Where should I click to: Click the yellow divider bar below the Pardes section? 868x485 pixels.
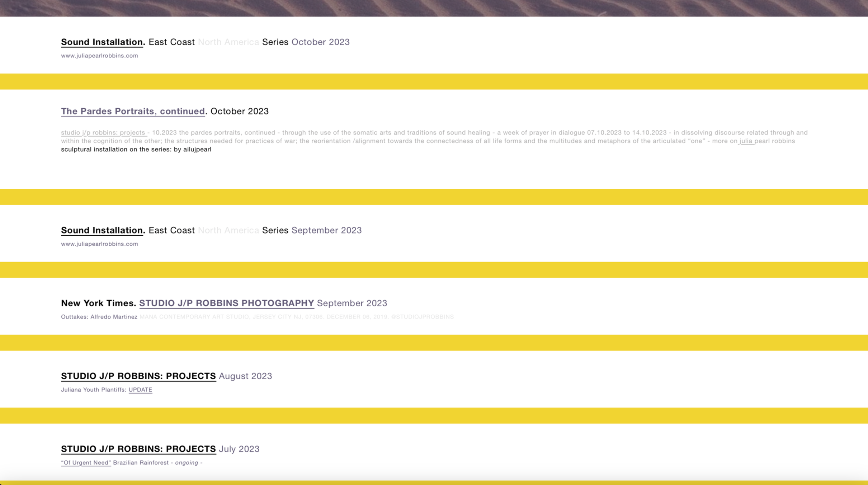click(x=434, y=197)
